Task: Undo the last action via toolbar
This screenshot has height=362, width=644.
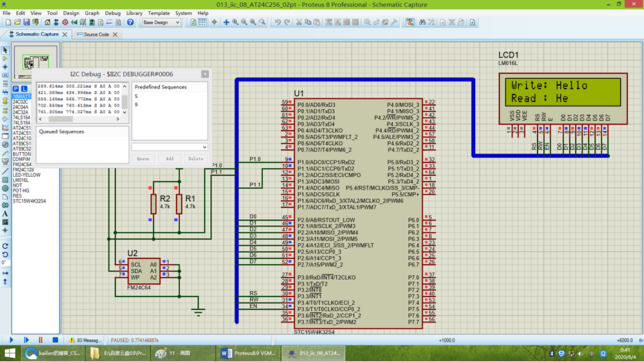Action: pos(278,23)
